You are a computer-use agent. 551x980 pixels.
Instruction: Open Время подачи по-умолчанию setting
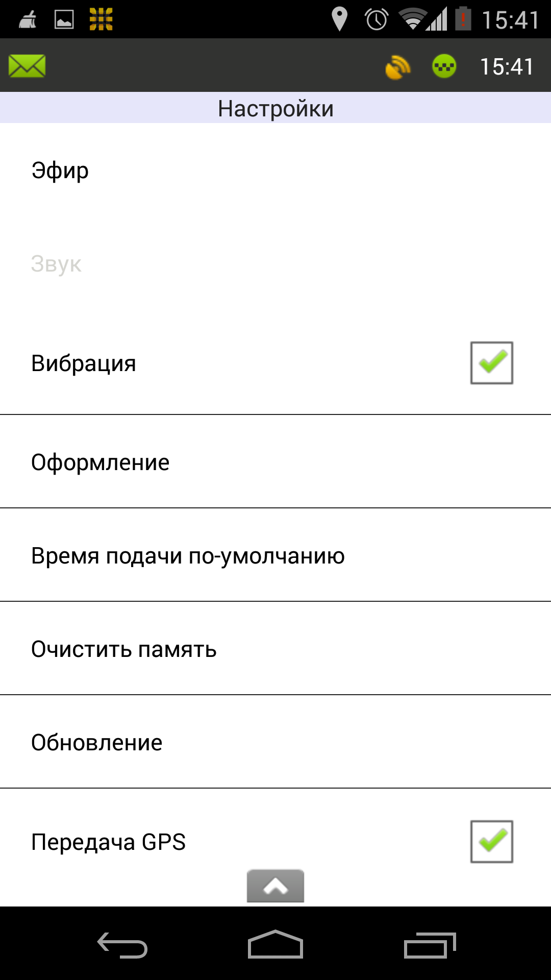pos(188,556)
